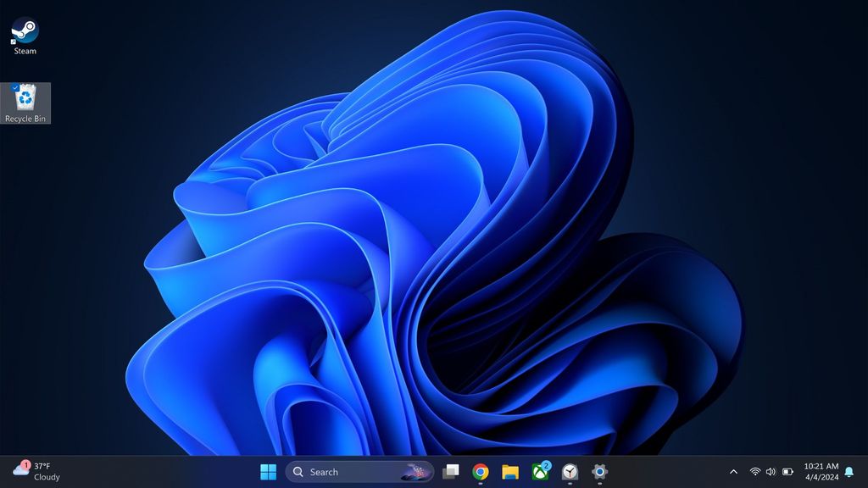View Xbox notifications badge showing 2
The image size is (868, 488).
coord(548,464)
